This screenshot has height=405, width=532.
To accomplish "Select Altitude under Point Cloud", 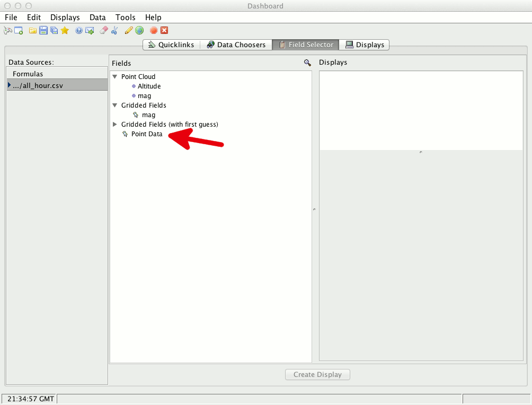I will (149, 86).
